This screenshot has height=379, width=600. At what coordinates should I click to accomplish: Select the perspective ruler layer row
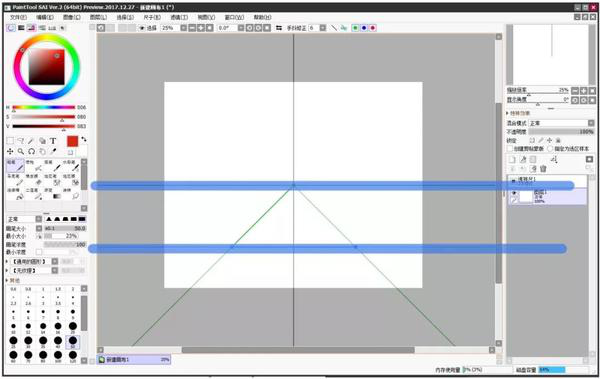click(x=547, y=180)
